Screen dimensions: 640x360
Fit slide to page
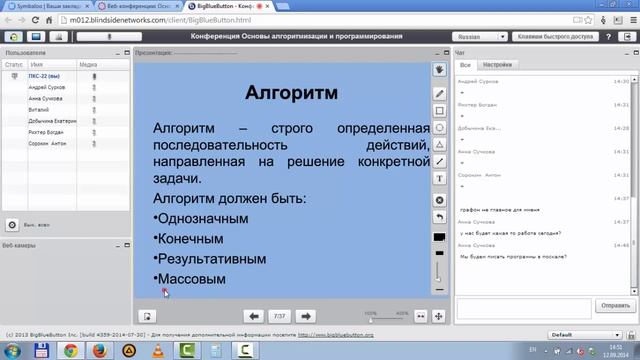click(439, 316)
